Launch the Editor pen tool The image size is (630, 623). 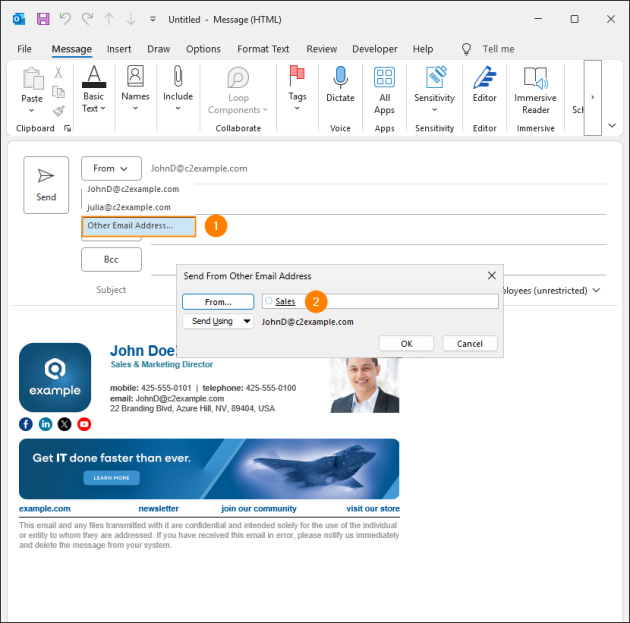pos(485,84)
